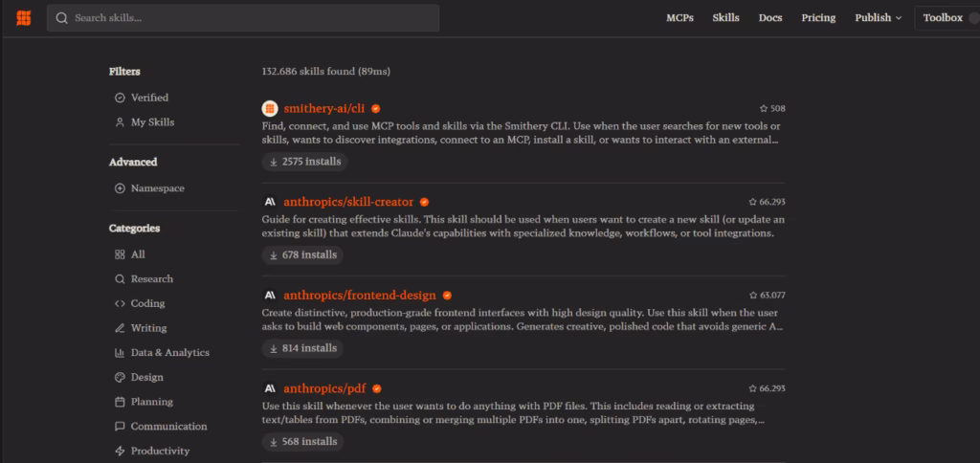
Task: Open the Toolbox button
Action: (x=947, y=18)
